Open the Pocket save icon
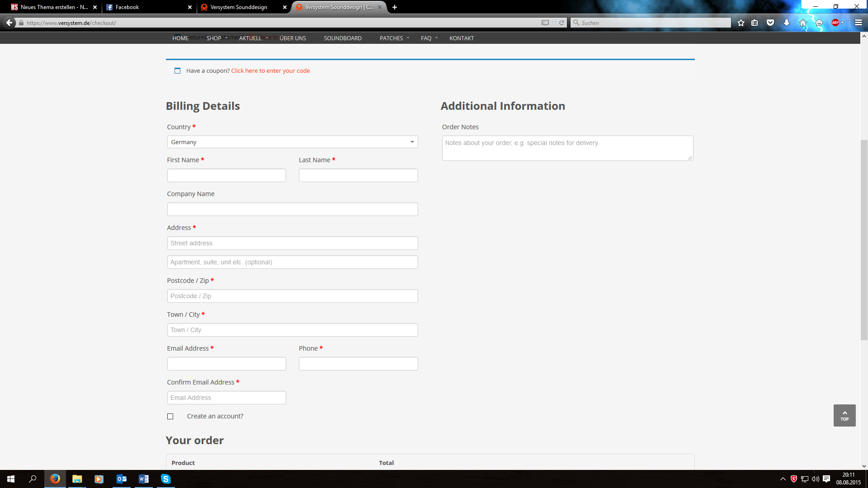Screen dimensions: 868x488 point(770,23)
